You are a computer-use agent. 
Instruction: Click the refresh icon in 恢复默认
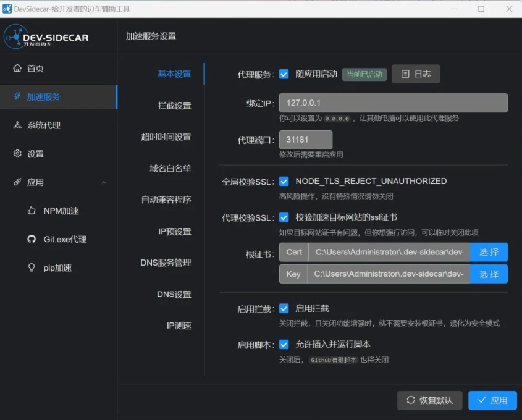411,400
